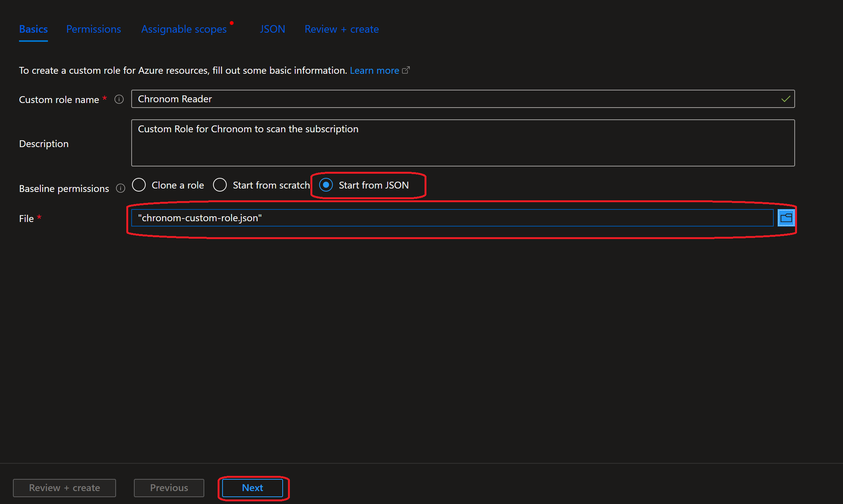Click the info icon beside Baseline permissions
Screen dimensions: 843x504
(121, 188)
